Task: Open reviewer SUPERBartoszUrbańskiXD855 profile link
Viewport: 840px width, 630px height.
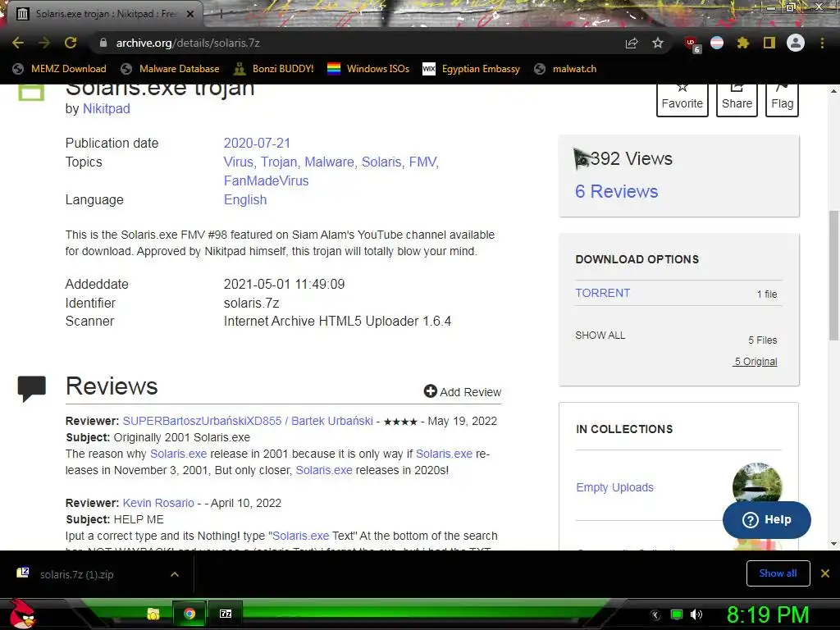Action: pyautogui.click(x=248, y=421)
